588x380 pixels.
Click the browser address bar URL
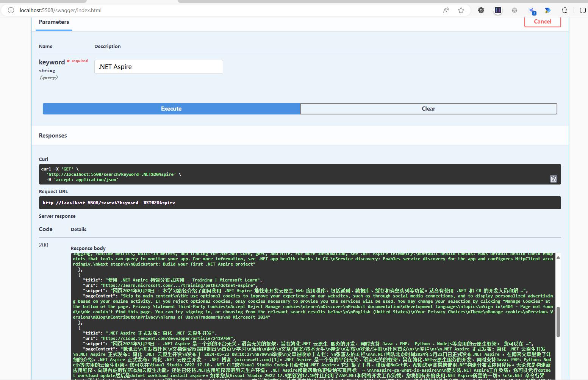[x=61, y=10]
